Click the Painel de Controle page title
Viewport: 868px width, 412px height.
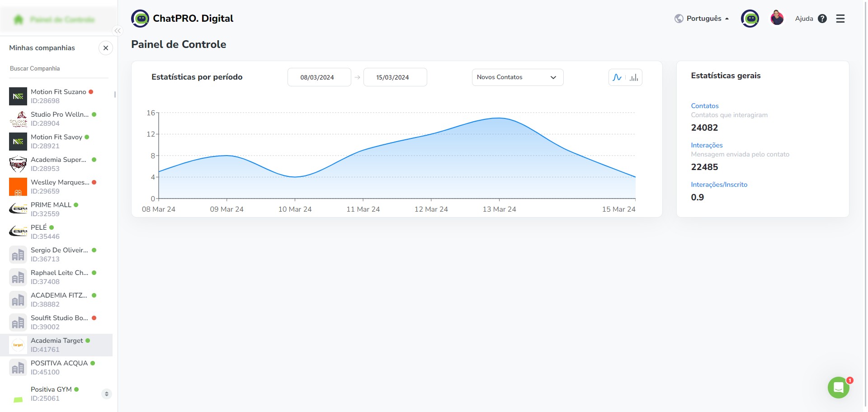pyautogui.click(x=179, y=44)
